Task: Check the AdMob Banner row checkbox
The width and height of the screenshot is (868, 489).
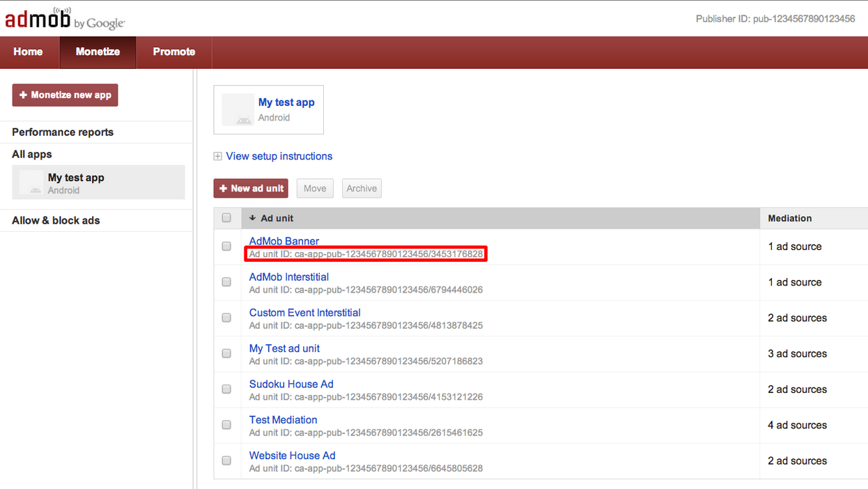Action: click(226, 247)
